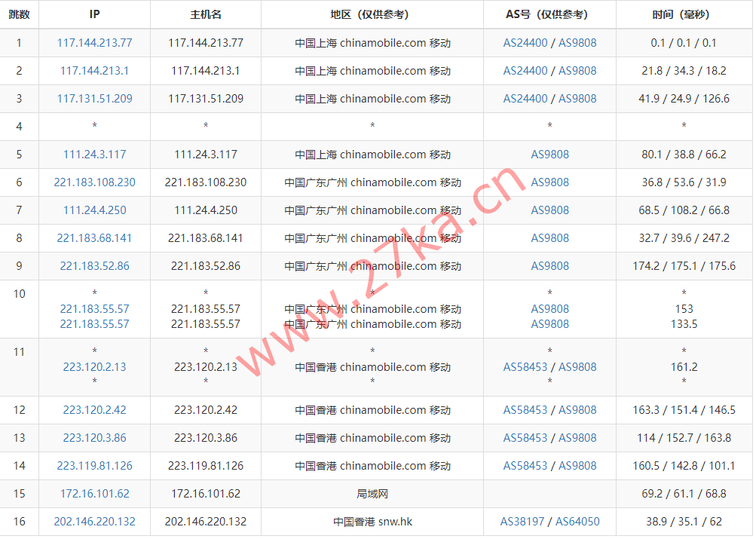
Task: Select the time value 36.8 / 53.6 / 31.9
Action: [x=684, y=182]
